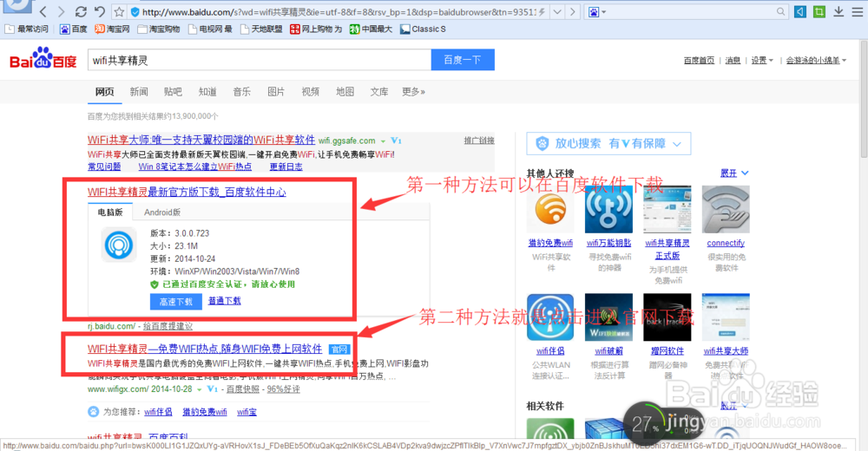The width and height of the screenshot is (868, 451).
Task: Open the 最常访问 bookmark
Action: tap(27, 29)
